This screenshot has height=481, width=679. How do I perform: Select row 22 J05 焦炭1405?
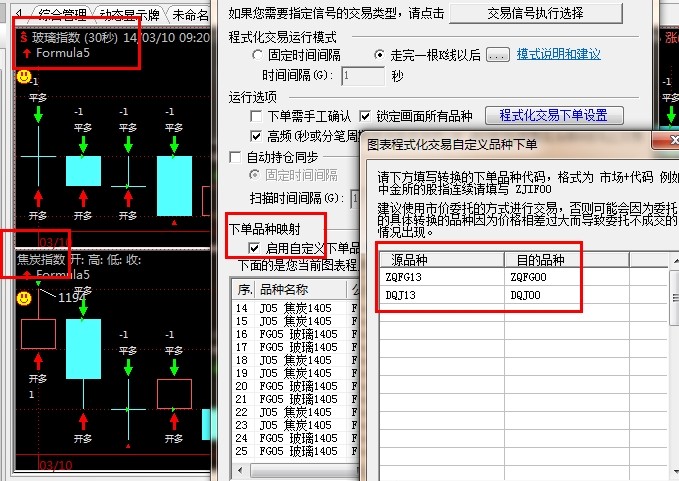(295, 412)
